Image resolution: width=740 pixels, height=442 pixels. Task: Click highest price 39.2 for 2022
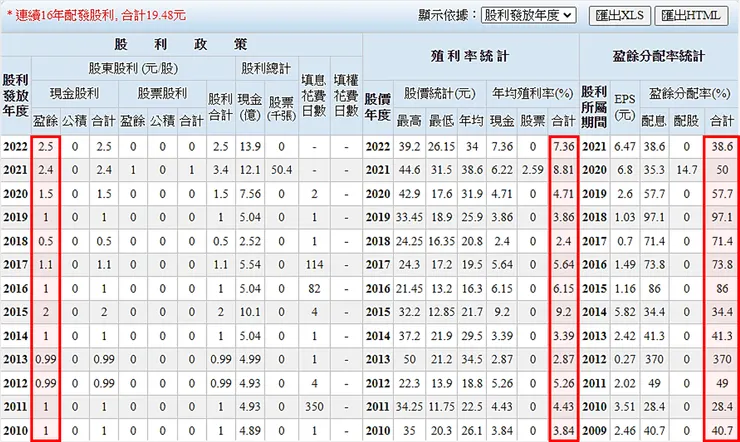point(409,146)
